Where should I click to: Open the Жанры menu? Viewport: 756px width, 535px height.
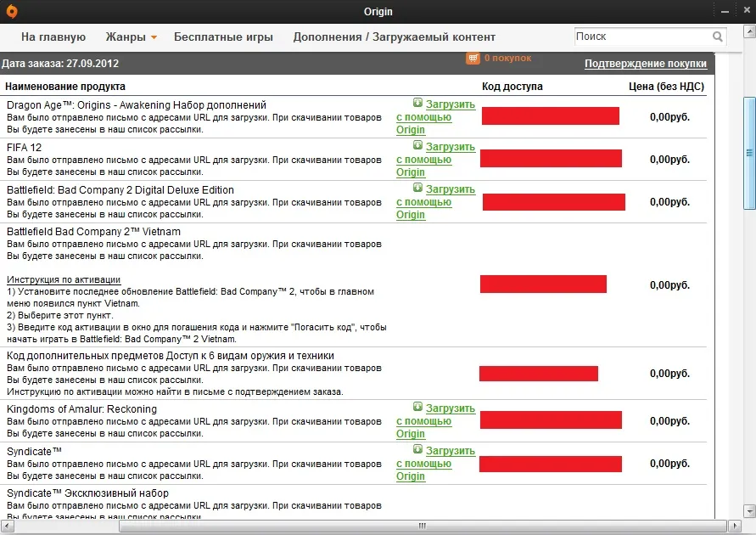point(126,37)
